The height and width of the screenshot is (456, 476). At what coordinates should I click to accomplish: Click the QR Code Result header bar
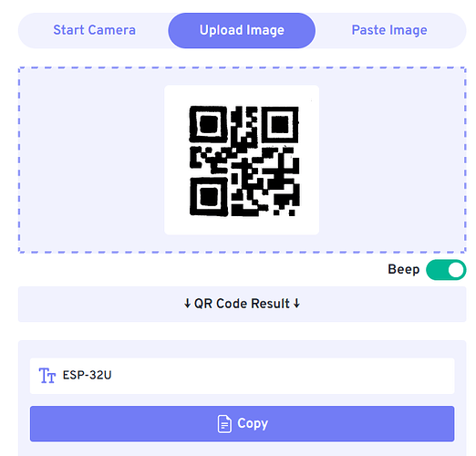[x=242, y=304]
